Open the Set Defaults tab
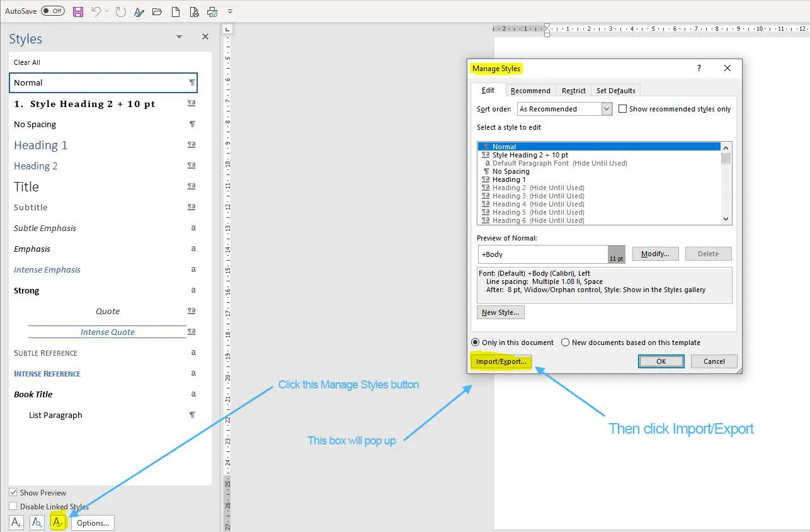 click(615, 90)
